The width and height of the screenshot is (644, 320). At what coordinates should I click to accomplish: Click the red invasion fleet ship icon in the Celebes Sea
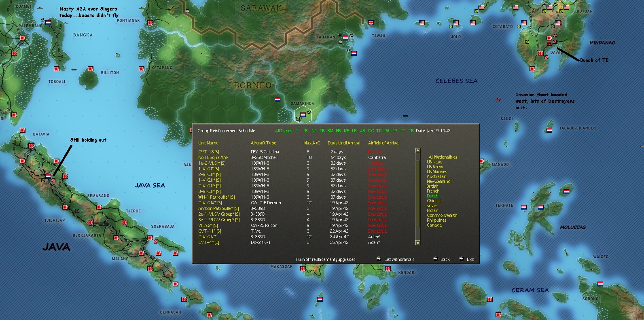498,100
